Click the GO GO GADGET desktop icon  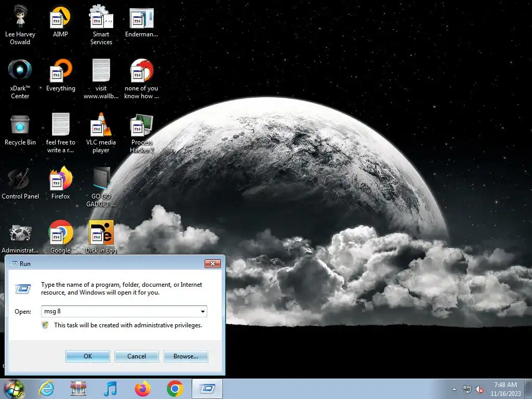tap(101, 187)
